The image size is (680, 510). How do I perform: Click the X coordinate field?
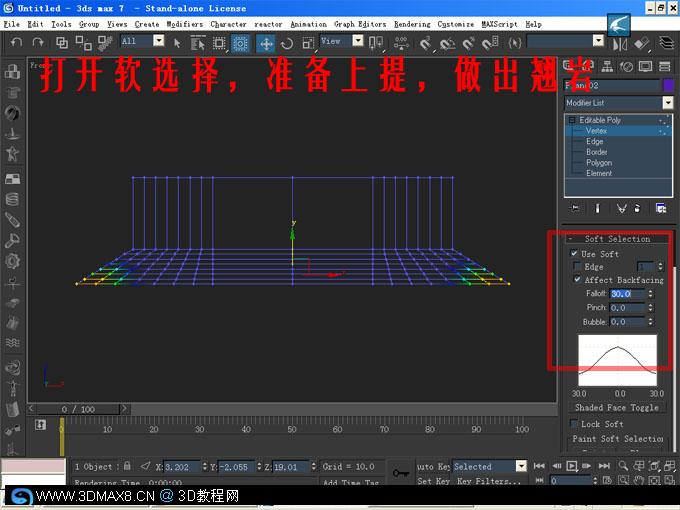[183, 467]
